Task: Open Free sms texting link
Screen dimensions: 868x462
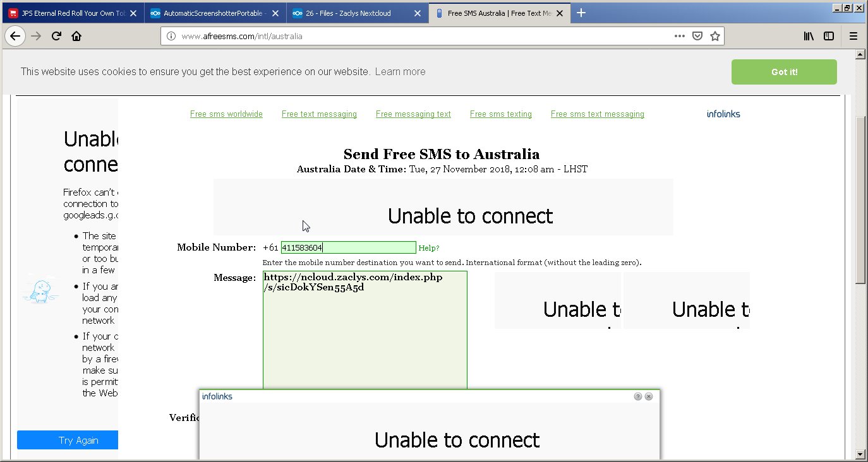Action: pyautogui.click(x=501, y=114)
